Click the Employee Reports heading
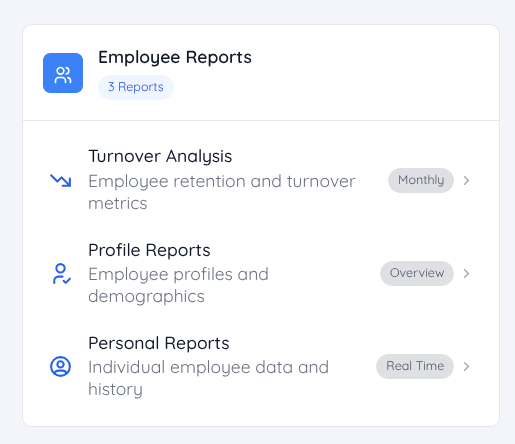Screen dimensions: 515x444 175,57
